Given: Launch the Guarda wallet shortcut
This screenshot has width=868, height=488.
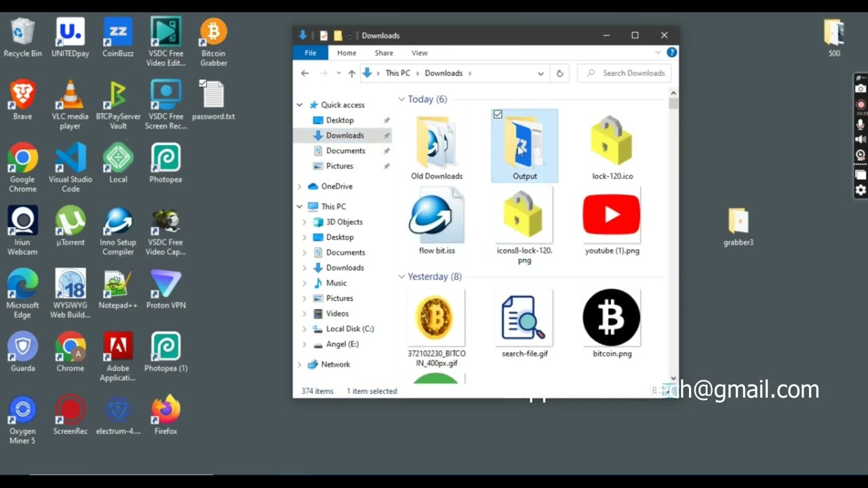Looking at the screenshot, I should (22, 352).
